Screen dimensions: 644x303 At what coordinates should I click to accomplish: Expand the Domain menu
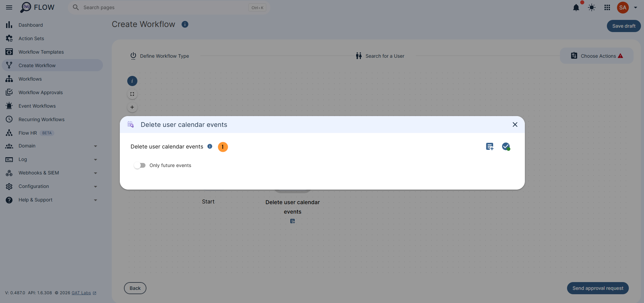(x=52, y=146)
